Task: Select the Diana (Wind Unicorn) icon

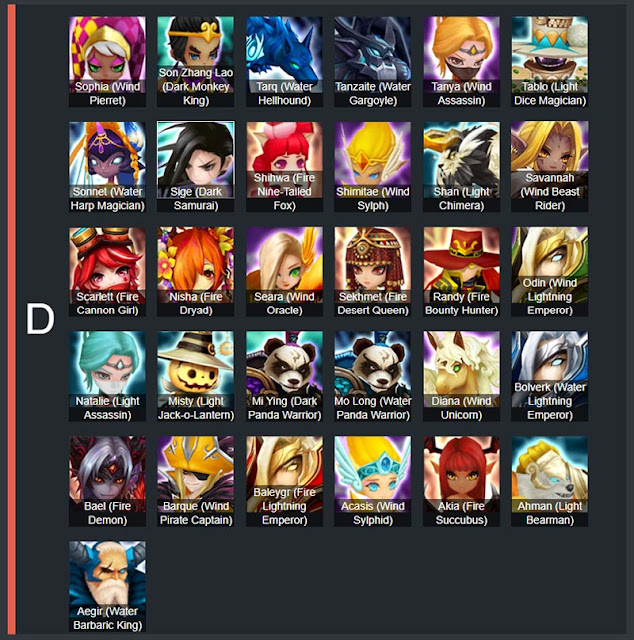Action: 461,376
